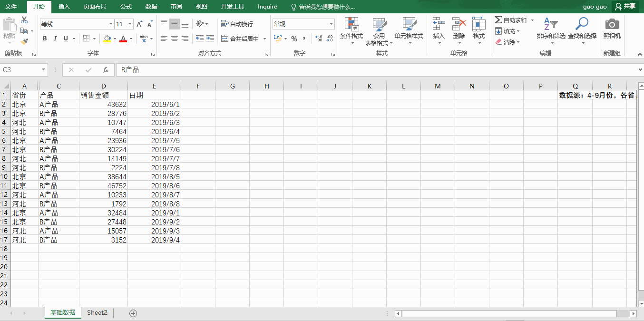Click the Format Painter brush icon

pos(24,42)
